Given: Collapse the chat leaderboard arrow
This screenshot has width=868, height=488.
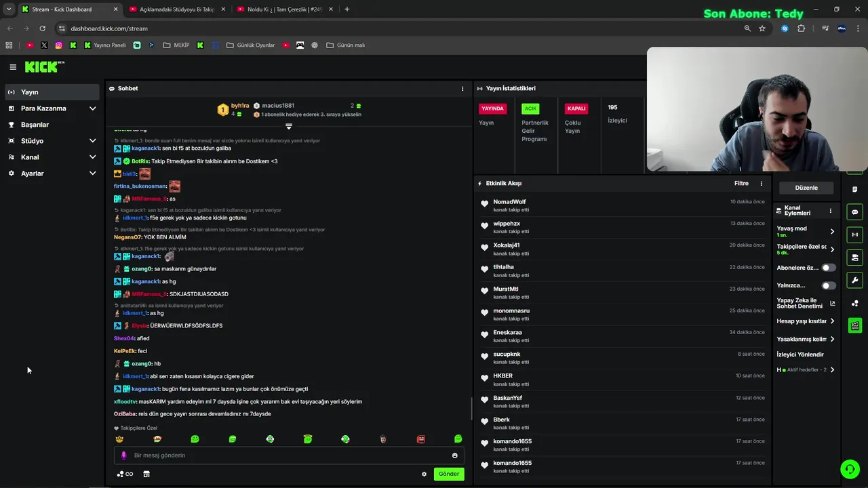Looking at the screenshot, I should pyautogui.click(x=289, y=127).
